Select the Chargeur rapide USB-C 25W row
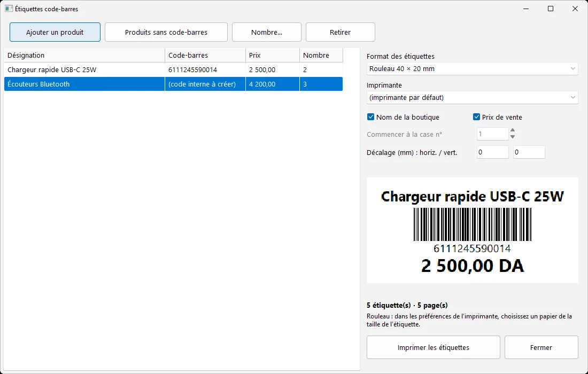 coord(173,69)
